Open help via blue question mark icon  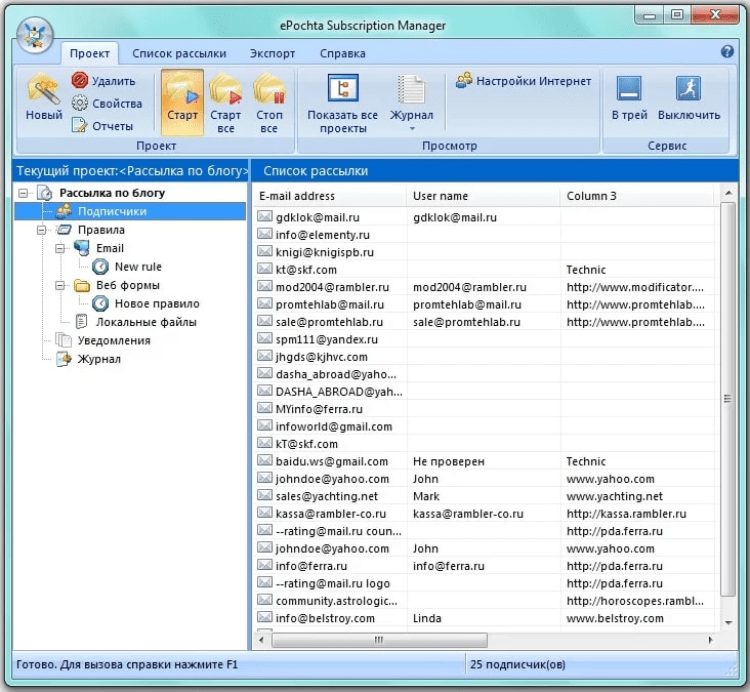(727, 52)
